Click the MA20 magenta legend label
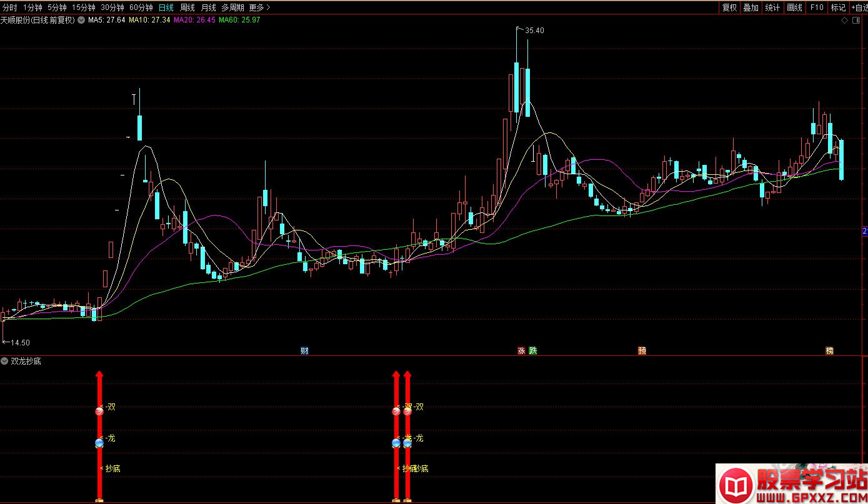 (x=194, y=20)
